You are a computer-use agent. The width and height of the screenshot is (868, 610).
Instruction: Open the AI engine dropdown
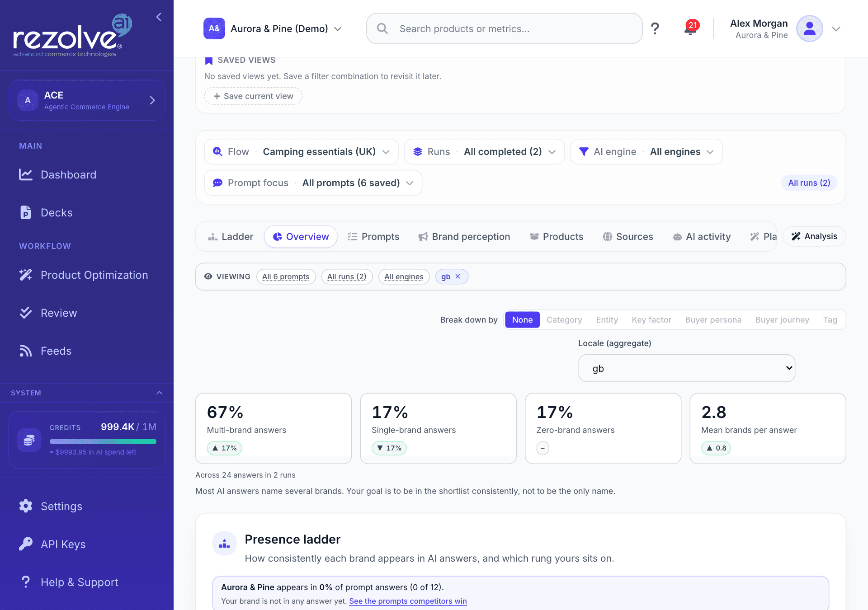click(x=646, y=152)
